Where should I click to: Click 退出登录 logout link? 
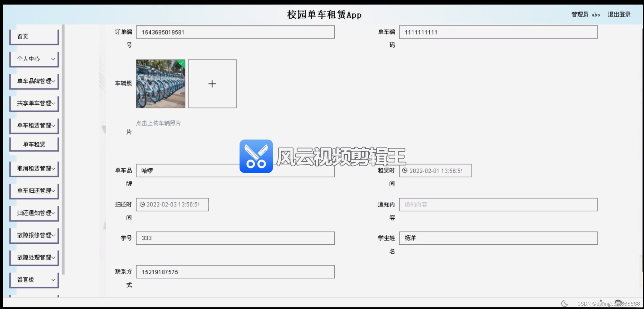619,14
